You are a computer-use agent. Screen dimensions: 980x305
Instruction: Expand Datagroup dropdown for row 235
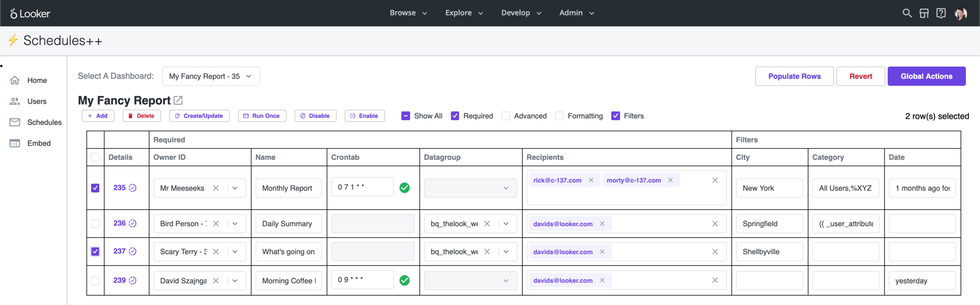point(506,188)
